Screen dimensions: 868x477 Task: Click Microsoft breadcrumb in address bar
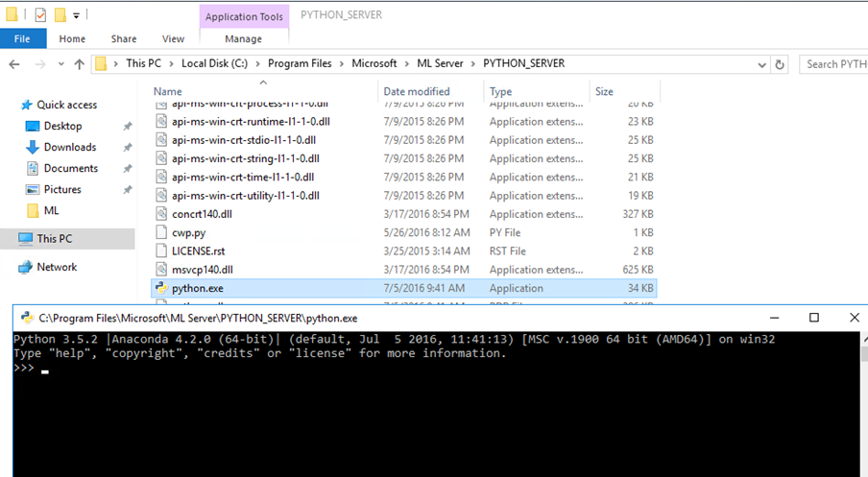coord(374,63)
